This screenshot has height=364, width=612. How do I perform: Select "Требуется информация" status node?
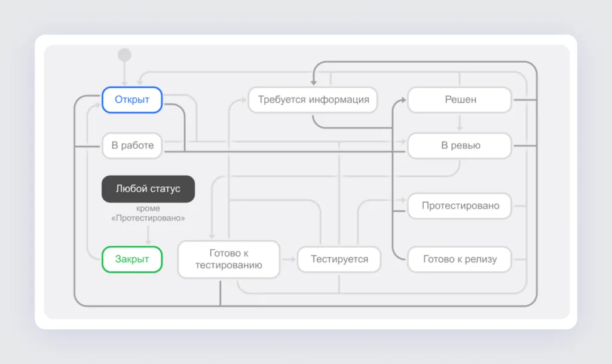(313, 100)
